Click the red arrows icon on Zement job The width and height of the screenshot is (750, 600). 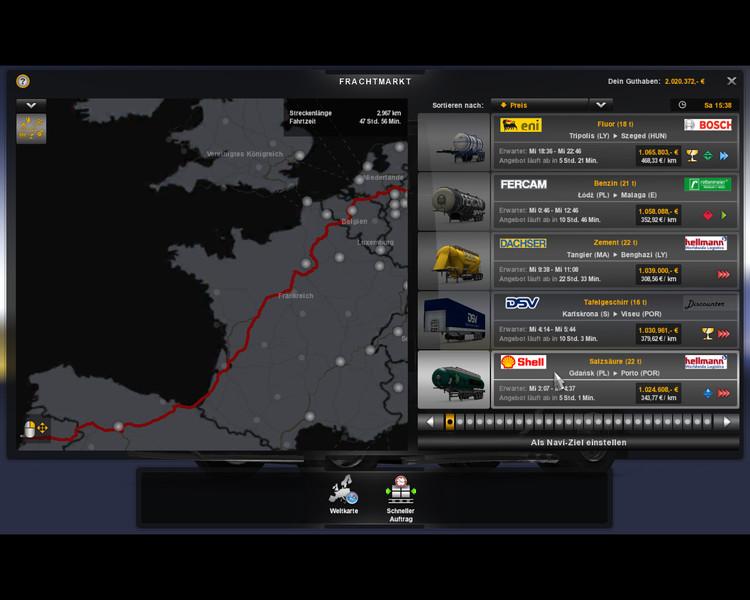(723, 274)
